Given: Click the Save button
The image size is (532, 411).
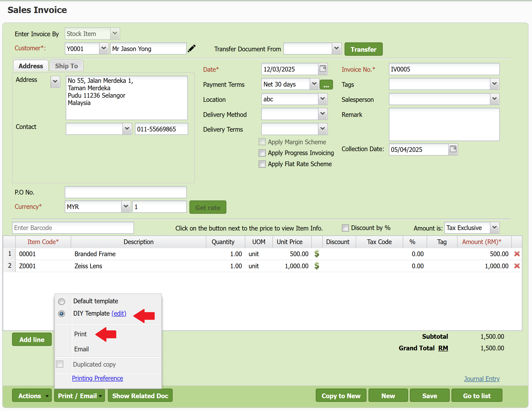Looking at the screenshot, I should tap(430, 396).
